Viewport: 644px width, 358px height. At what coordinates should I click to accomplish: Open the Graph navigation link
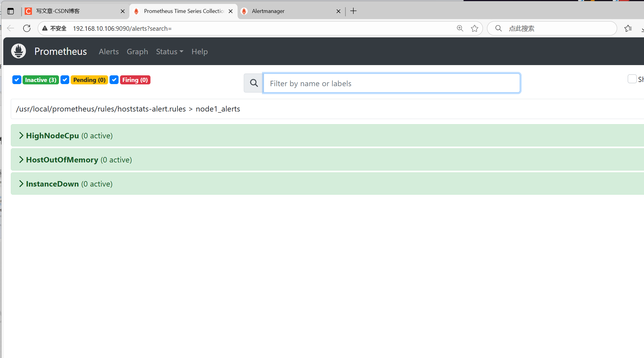pos(137,52)
